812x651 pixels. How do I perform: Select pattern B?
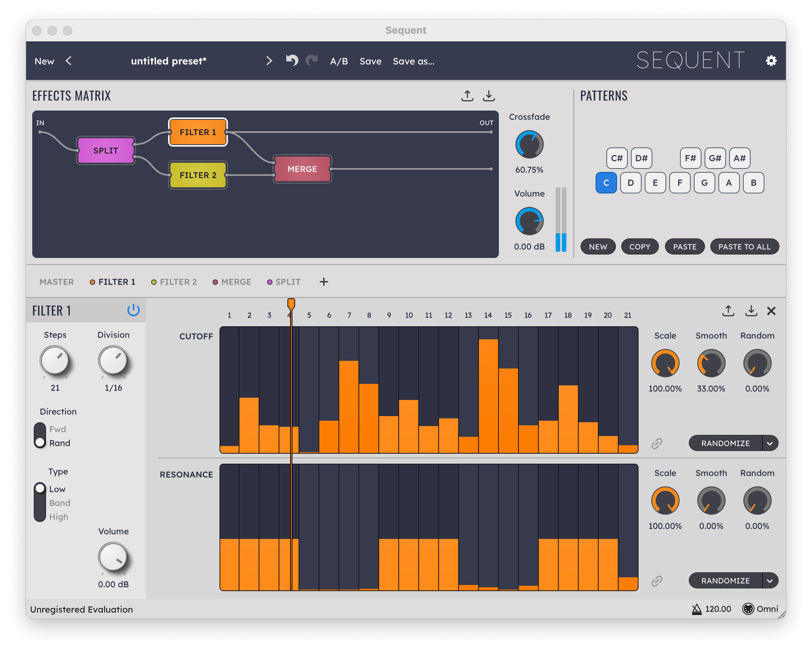coord(753,183)
